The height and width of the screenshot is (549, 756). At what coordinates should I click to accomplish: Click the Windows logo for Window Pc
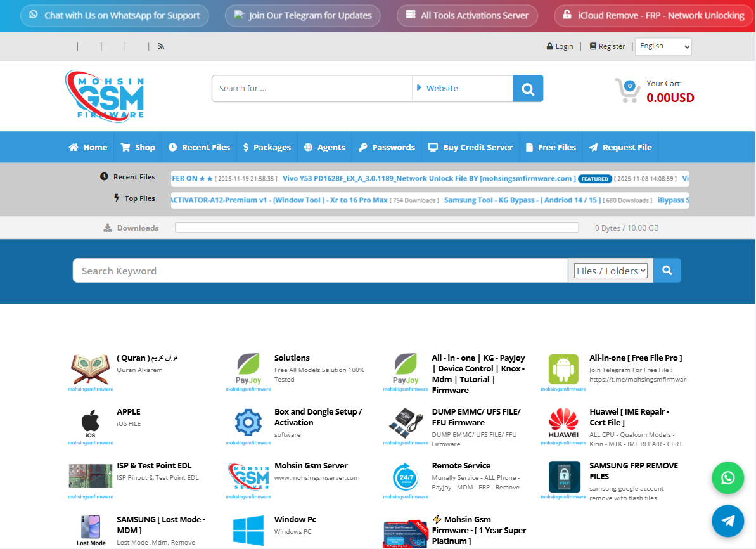click(x=248, y=531)
